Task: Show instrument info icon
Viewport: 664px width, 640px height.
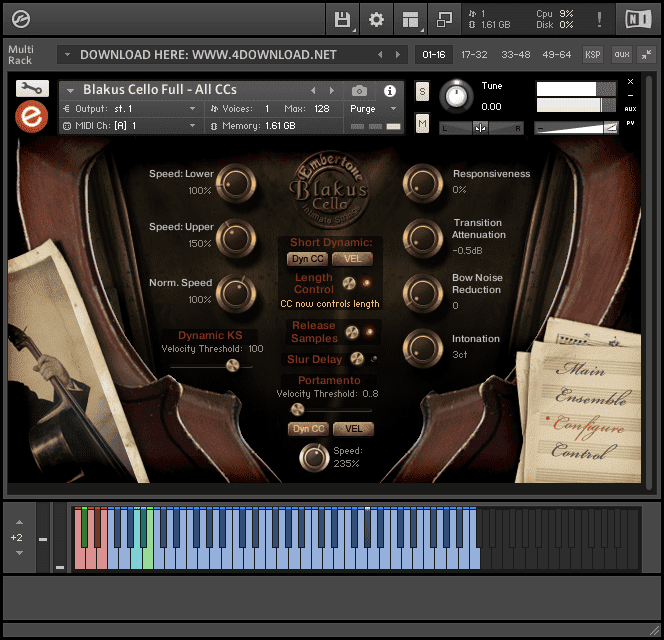Action: click(x=390, y=91)
